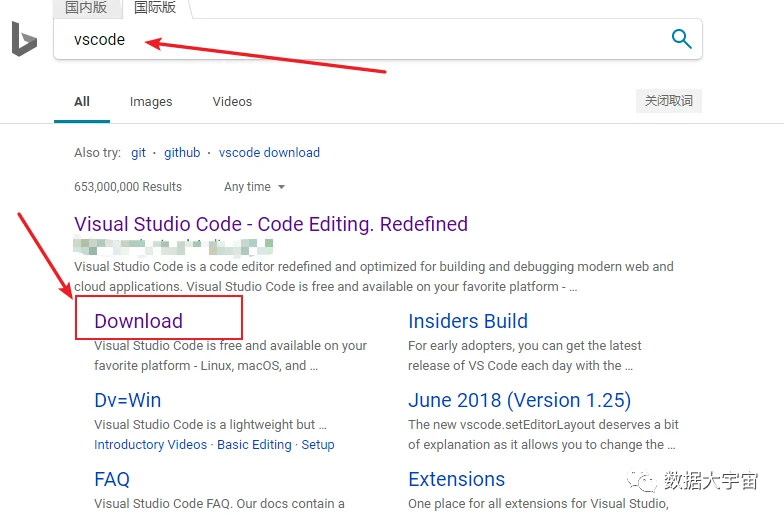Follow the Introductory Videos link
This screenshot has width=784, height=515.
click(150, 444)
